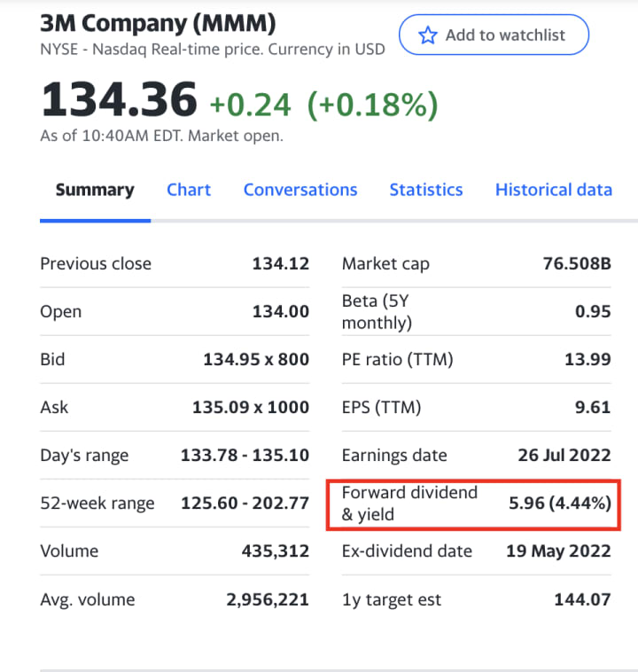
Task: Click the EPS value 9.61
Action: pyautogui.click(x=593, y=408)
